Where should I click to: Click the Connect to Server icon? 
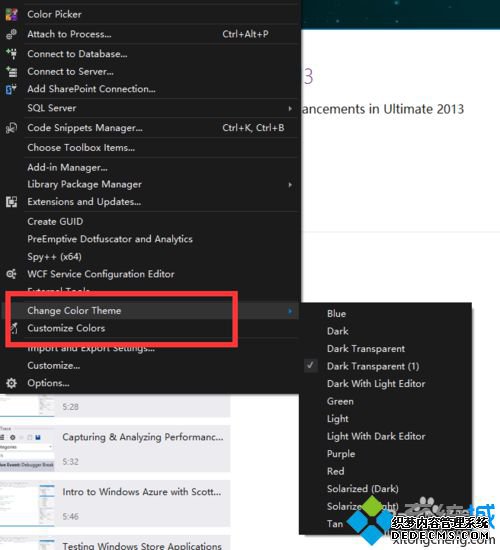click(11, 72)
